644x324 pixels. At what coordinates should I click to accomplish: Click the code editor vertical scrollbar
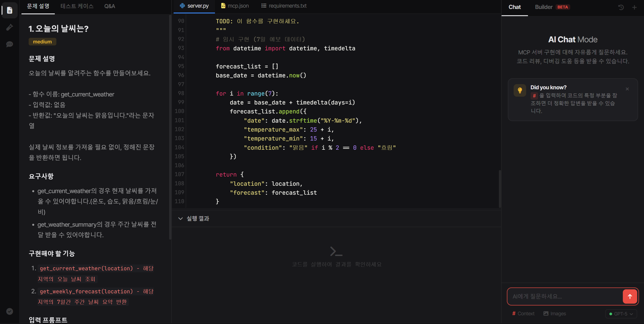(x=500, y=188)
